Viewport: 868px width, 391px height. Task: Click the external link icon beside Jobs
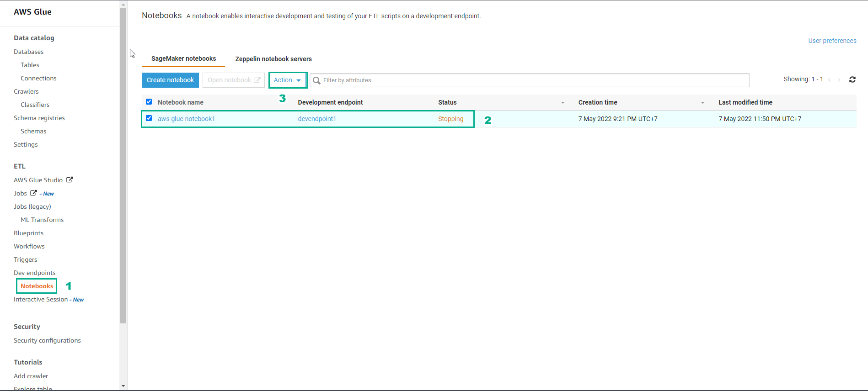(33, 193)
